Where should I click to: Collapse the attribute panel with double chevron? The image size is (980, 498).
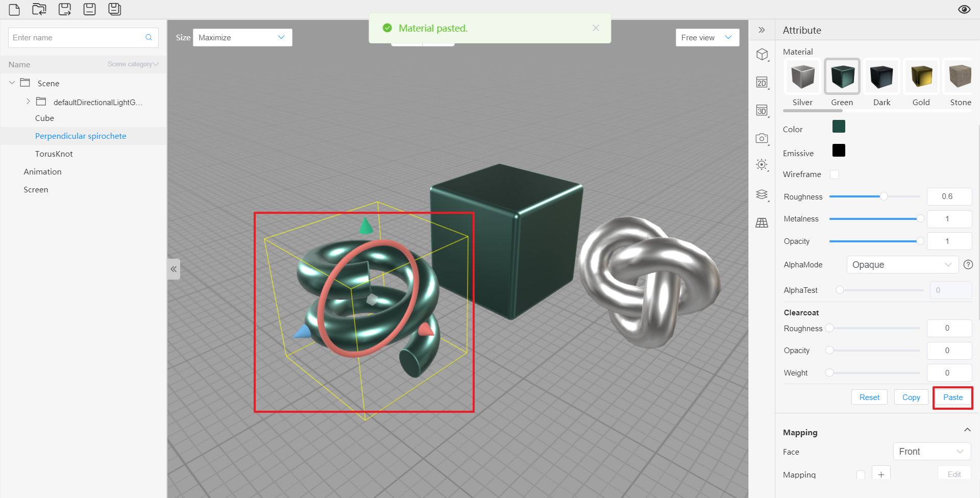pyautogui.click(x=762, y=30)
